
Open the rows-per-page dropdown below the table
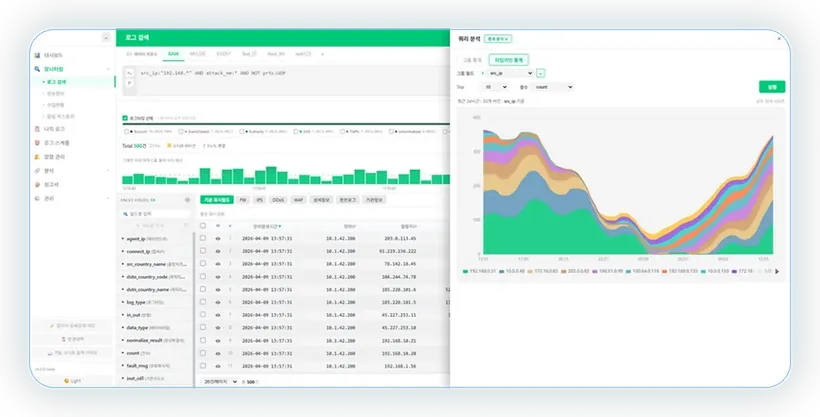[219, 382]
